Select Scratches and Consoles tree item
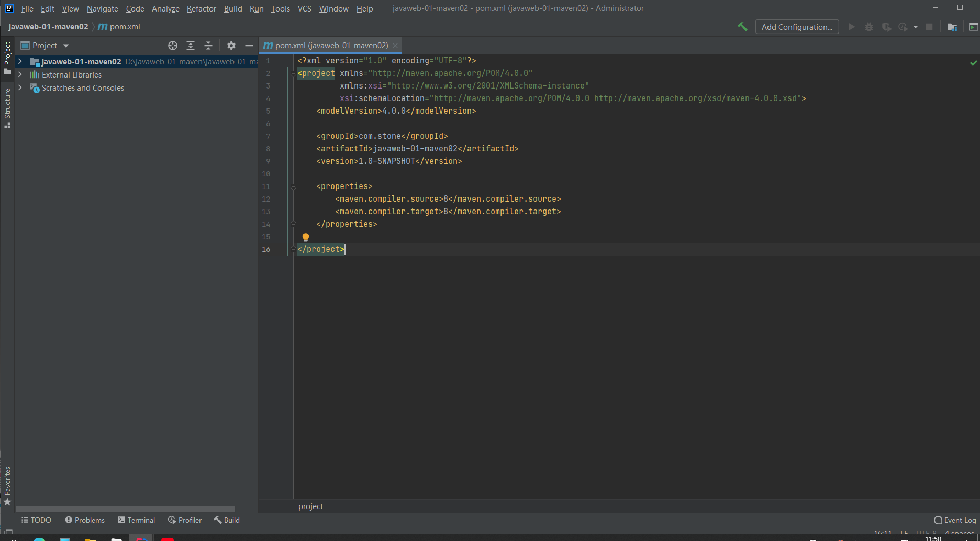 pos(83,87)
